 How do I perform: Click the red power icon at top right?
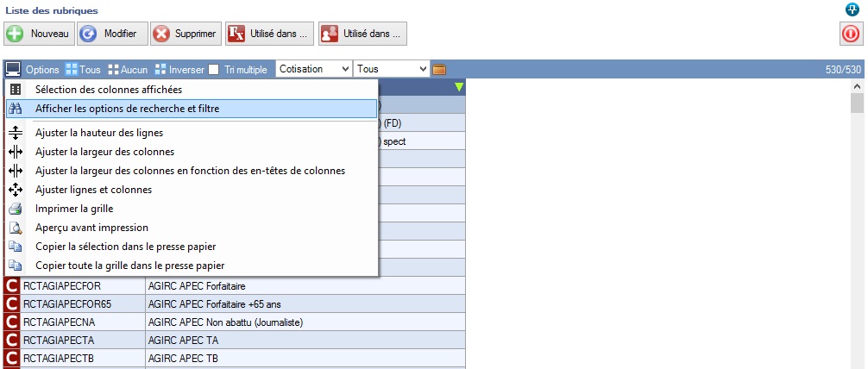[x=850, y=34]
